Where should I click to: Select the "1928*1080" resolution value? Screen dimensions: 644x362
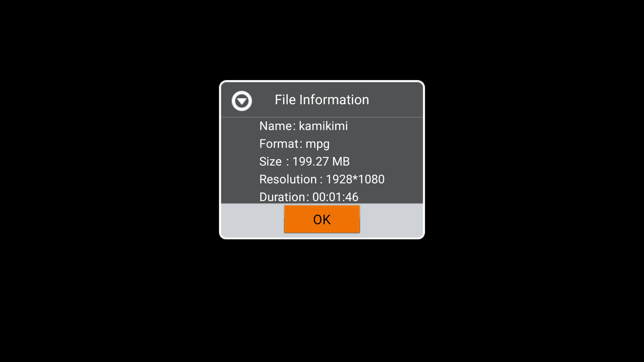(355, 179)
